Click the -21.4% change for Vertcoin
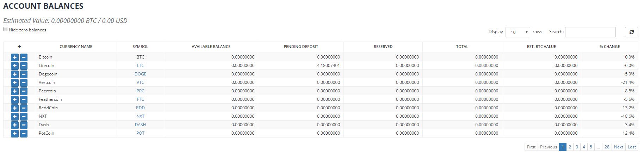The width and height of the screenshot is (644, 159). click(x=628, y=82)
